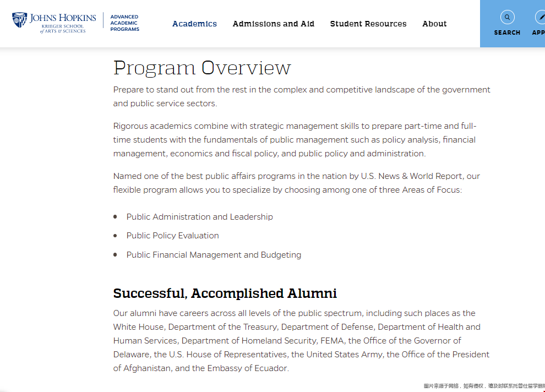Open the Student Resources menu

pyautogui.click(x=368, y=24)
